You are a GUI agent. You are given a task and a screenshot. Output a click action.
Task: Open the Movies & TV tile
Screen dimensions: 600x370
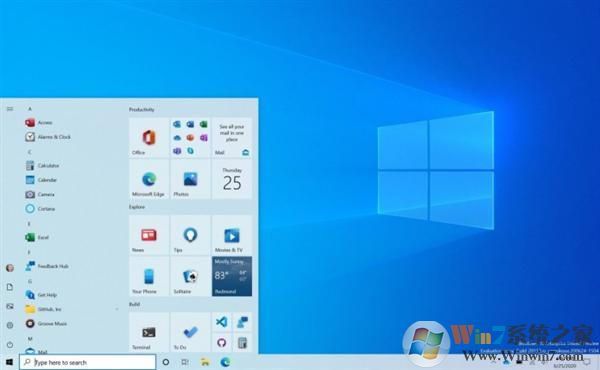click(x=232, y=235)
